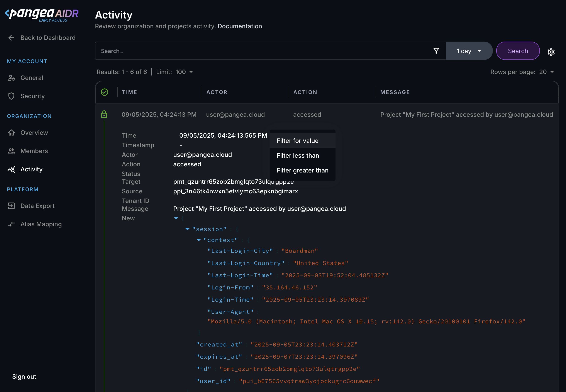Collapse the "session" JSON node
The height and width of the screenshot is (392, 566).
click(x=187, y=229)
